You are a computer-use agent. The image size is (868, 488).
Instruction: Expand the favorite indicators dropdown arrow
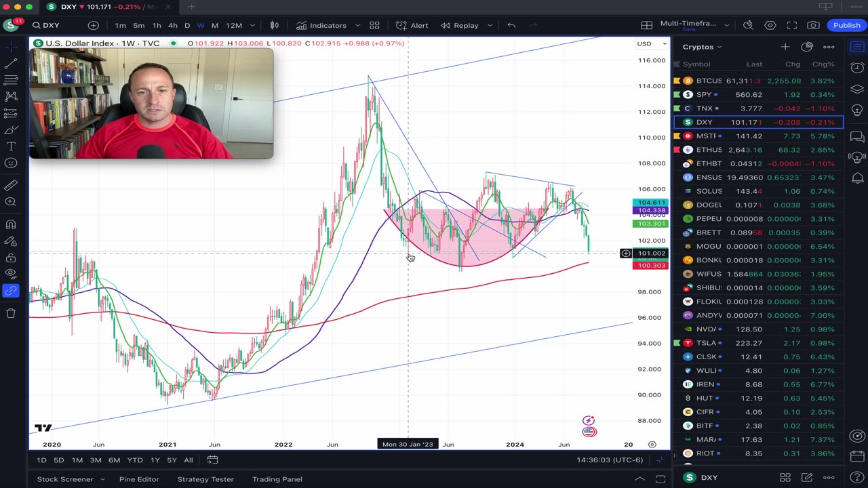pyautogui.click(x=357, y=25)
